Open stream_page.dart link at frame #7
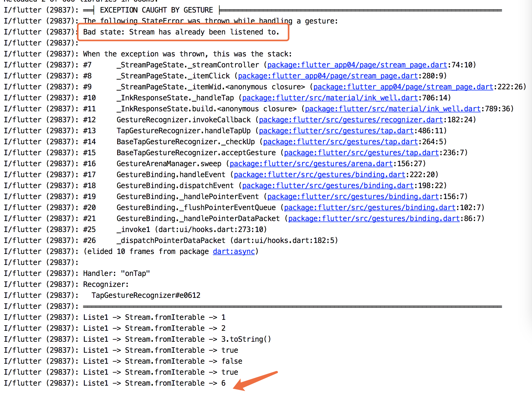 [357, 65]
